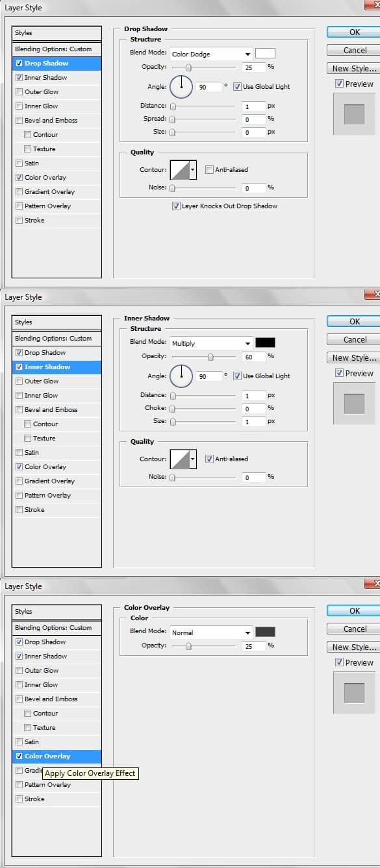The image size is (380, 868).
Task: Uncheck Layer Knocks Out Drop Shadow
Action: (x=176, y=206)
